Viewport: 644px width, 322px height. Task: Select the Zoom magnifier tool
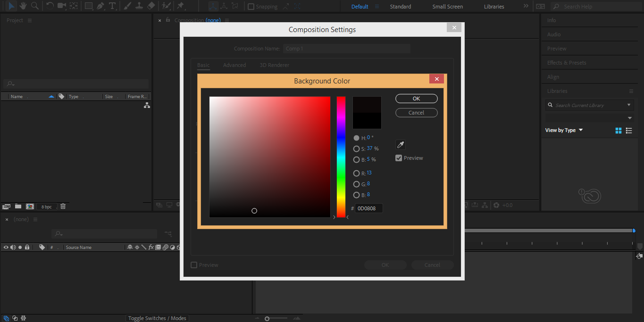click(34, 6)
